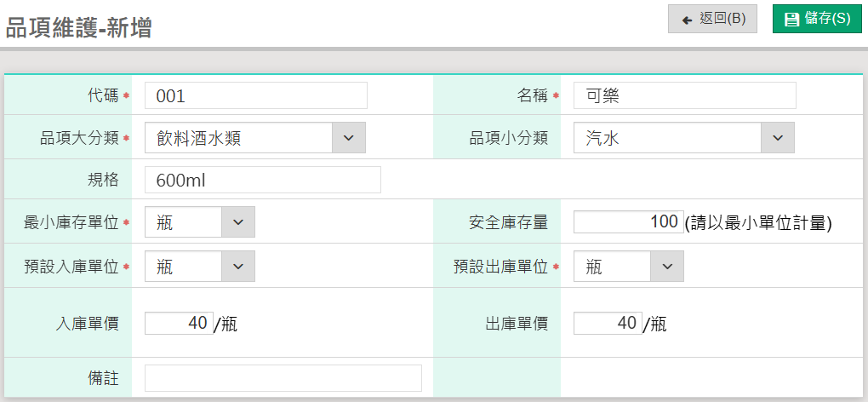Open the 品項小分類 dropdown arrow
868x402 pixels.
pos(778,138)
